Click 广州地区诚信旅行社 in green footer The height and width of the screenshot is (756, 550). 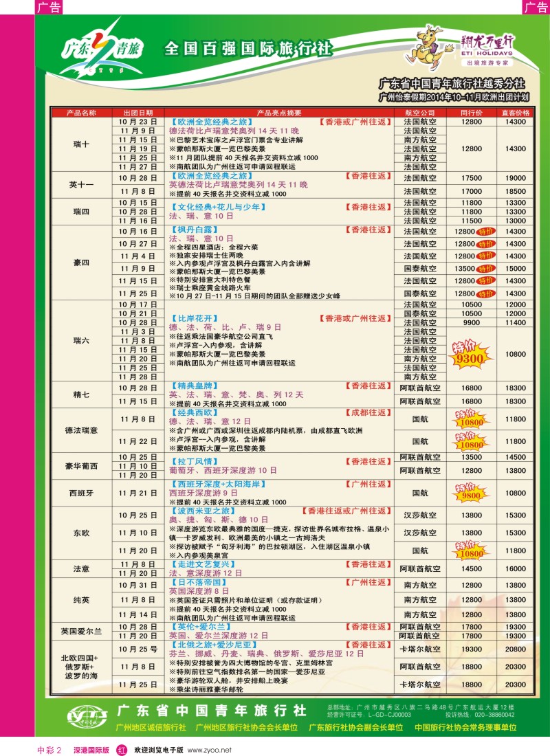(151, 727)
